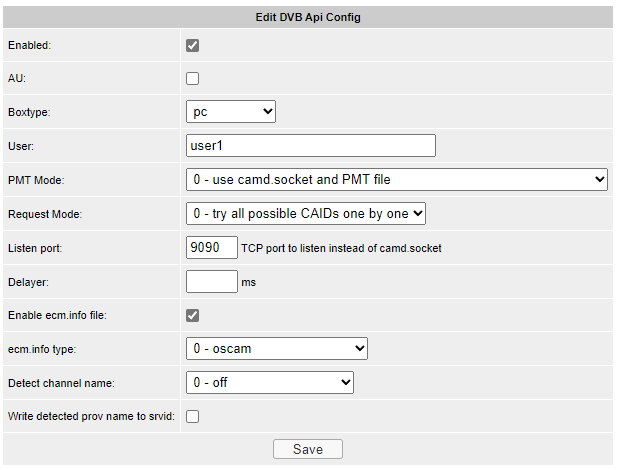Open the Boxtype dropdown showing pc

tap(231, 112)
